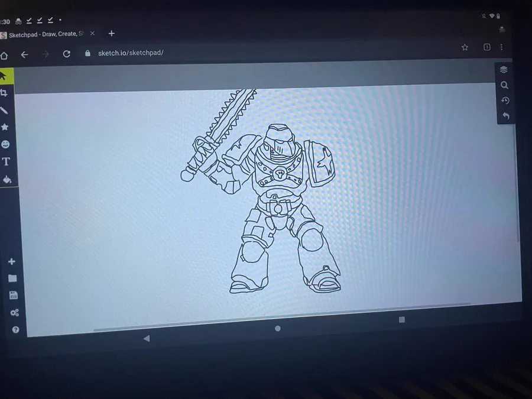Open the browser three-dot menu

(x=501, y=47)
